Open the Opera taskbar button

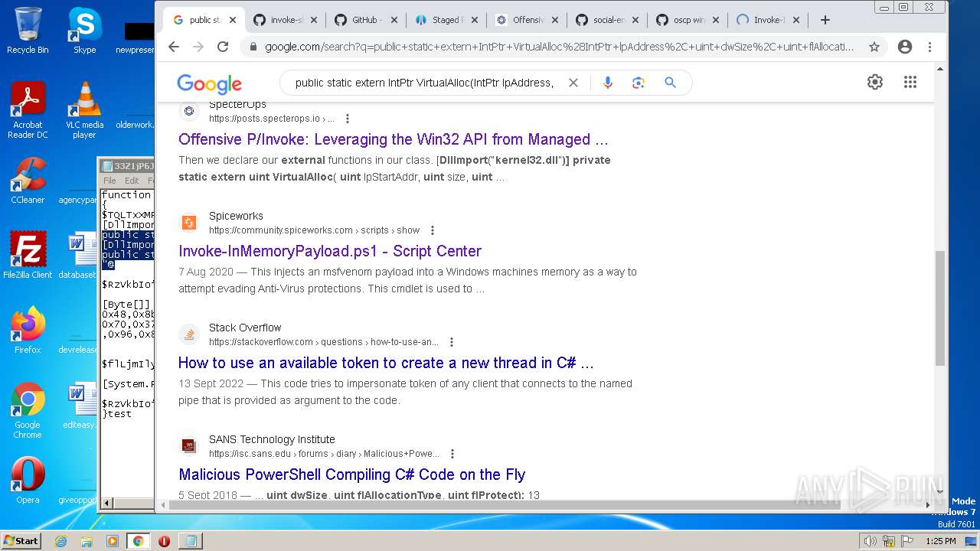164,541
